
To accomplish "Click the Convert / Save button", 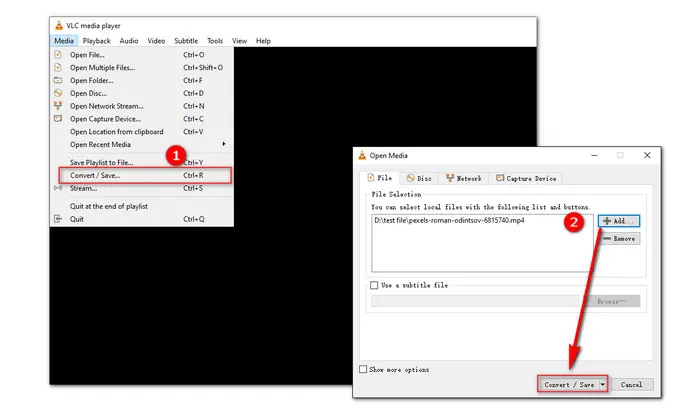I will [568, 384].
